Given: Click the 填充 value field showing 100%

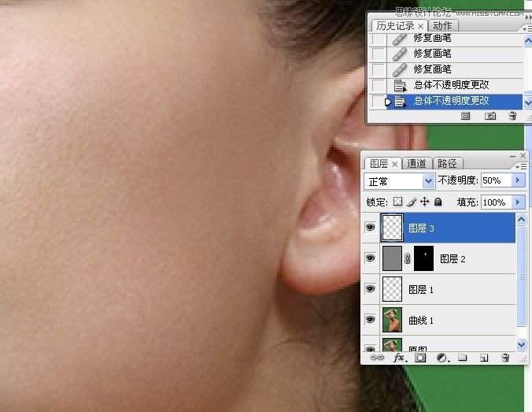Looking at the screenshot, I should coord(496,202).
